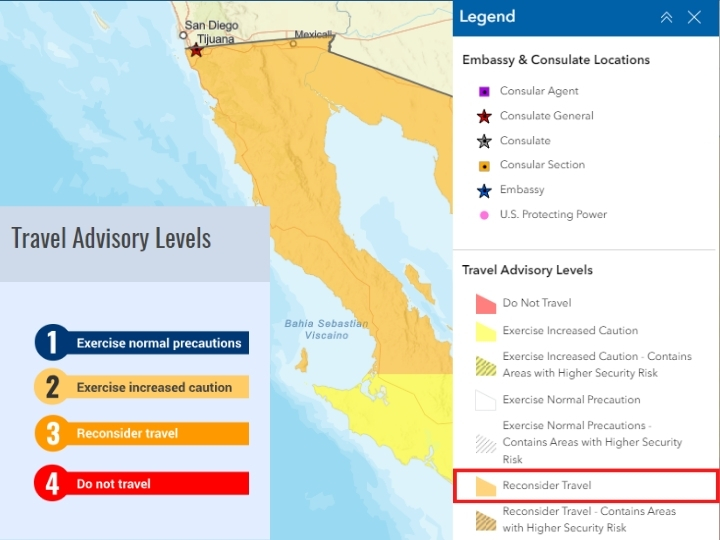Click the hatched Reconsider Travel higher risk swatch
The width and height of the screenshot is (720, 540).
[x=486, y=521]
